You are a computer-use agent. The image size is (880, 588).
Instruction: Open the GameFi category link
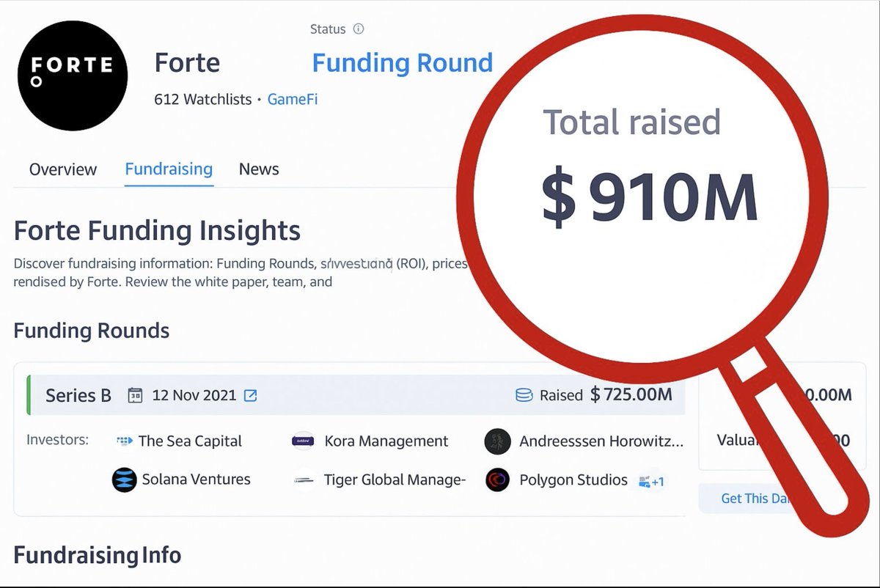click(x=293, y=99)
